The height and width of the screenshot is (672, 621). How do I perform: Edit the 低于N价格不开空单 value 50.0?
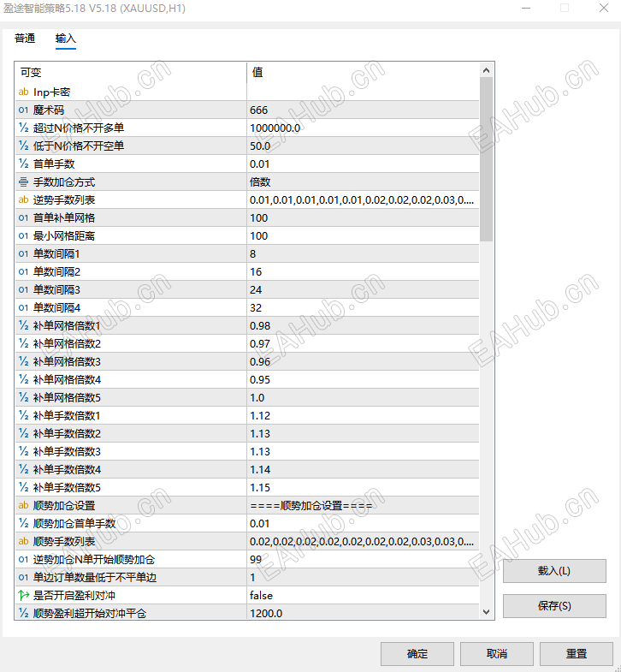(364, 146)
